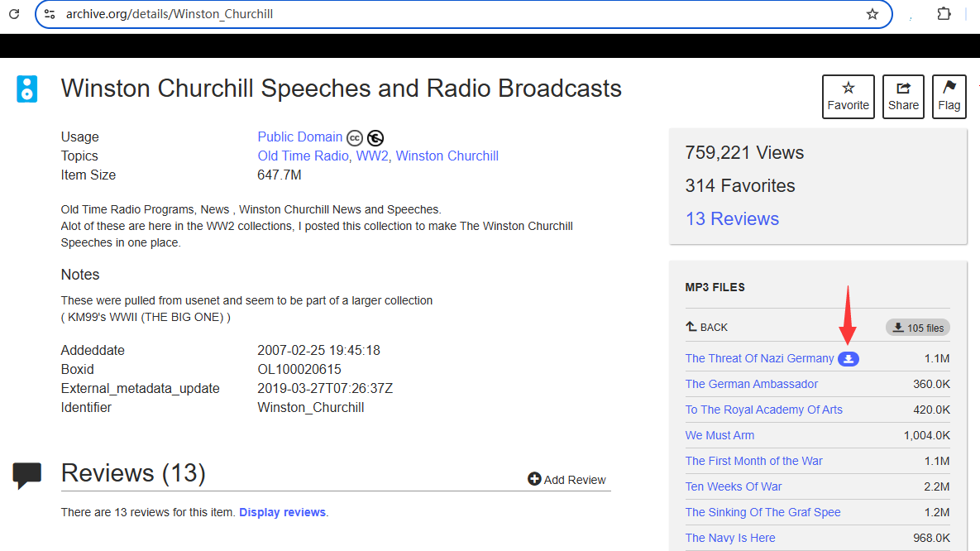Select the 360.0K size of German Ambassador
The image size is (980, 551).
931,384
